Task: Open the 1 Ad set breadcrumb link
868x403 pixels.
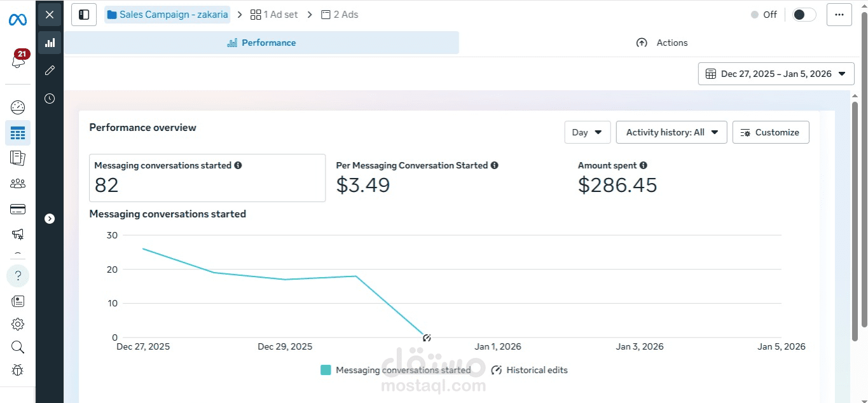Action: [274, 15]
